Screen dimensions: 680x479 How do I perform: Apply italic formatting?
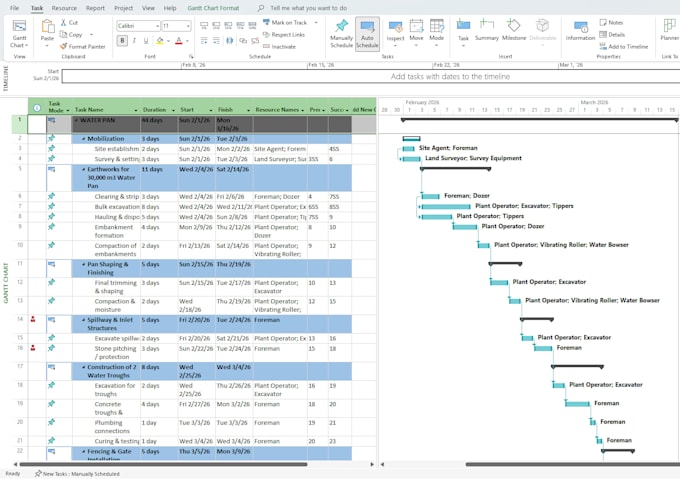[134, 41]
